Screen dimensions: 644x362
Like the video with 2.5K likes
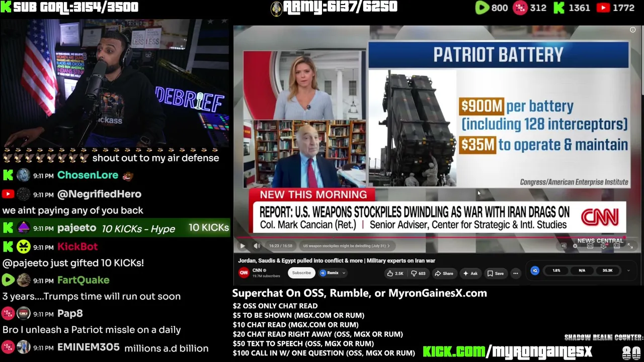[x=395, y=274]
